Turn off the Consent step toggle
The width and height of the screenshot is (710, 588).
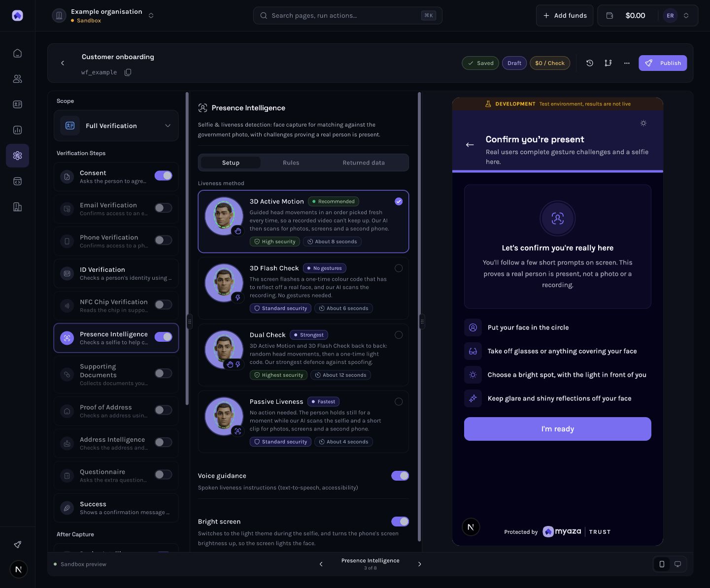coord(164,176)
